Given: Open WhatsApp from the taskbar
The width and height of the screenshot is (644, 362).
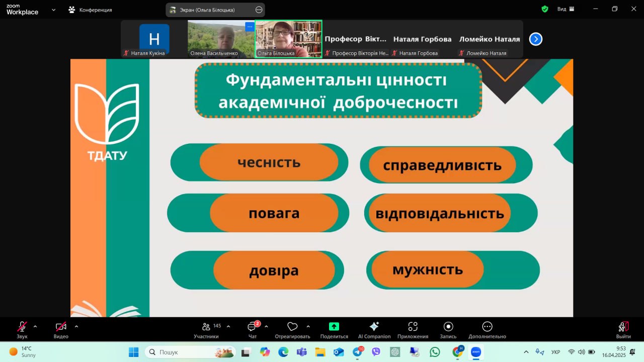Looking at the screenshot, I should pyautogui.click(x=435, y=352).
